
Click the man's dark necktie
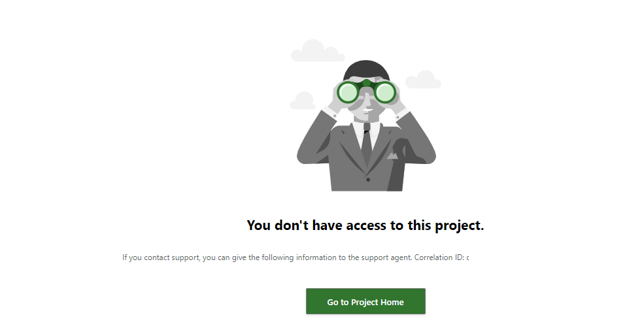[x=366, y=143]
